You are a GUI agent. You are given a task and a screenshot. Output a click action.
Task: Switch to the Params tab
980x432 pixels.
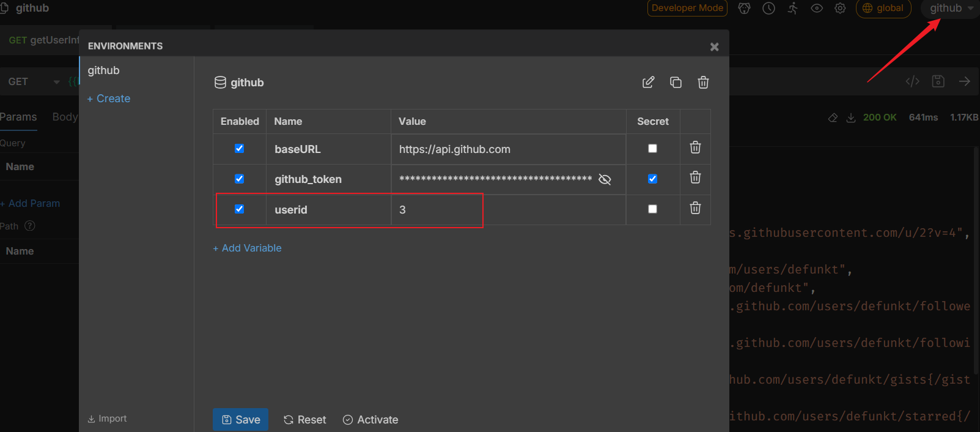(x=18, y=117)
